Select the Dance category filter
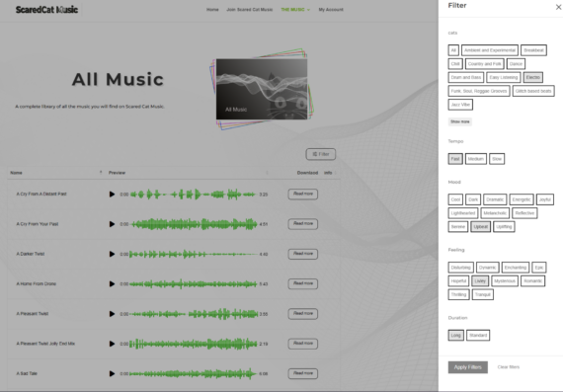This screenshot has width=563, height=392. coord(516,64)
